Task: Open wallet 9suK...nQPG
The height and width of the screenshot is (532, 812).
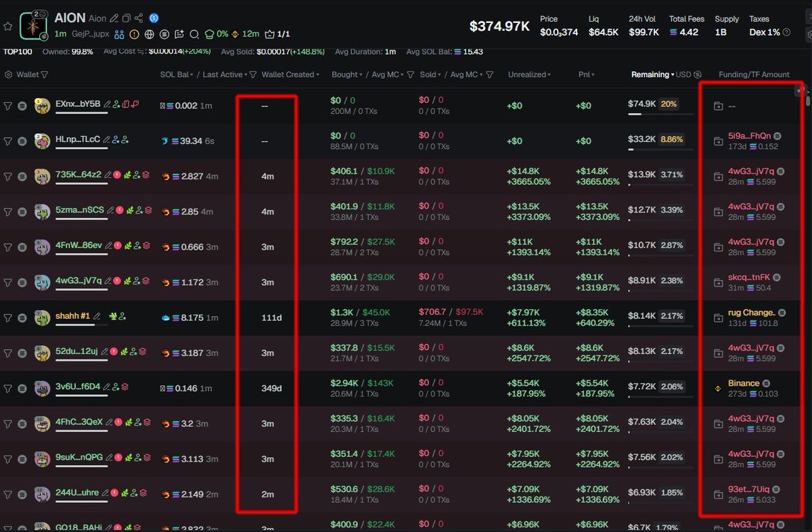Action: [x=79, y=457]
